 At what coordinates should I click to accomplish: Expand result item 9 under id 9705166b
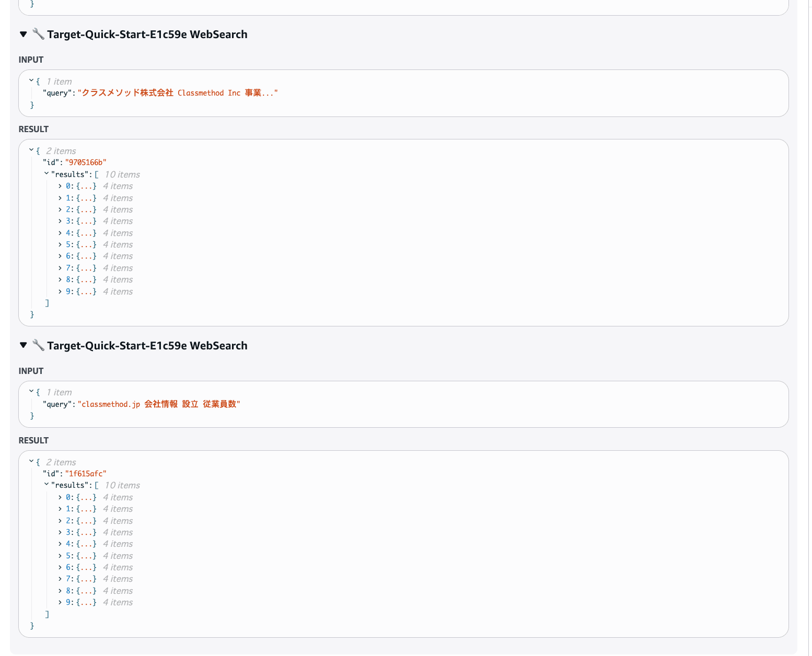60,291
